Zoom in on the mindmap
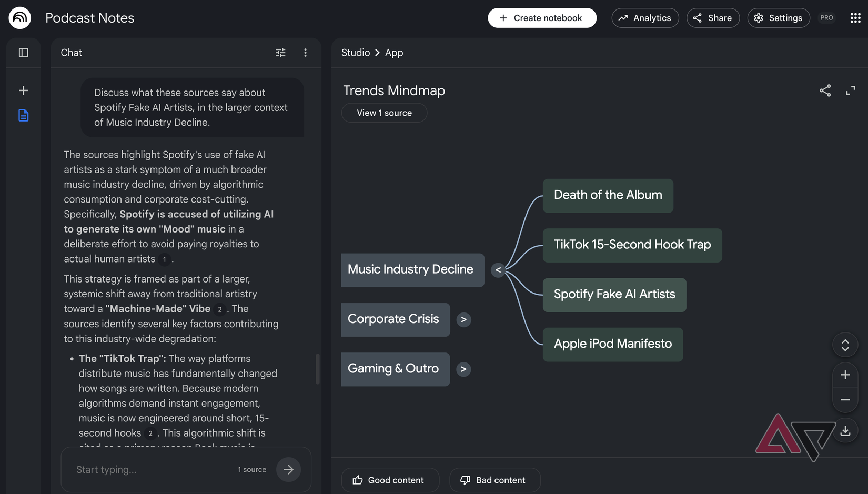Viewport: 868px width, 494px height. coord(845,375)
